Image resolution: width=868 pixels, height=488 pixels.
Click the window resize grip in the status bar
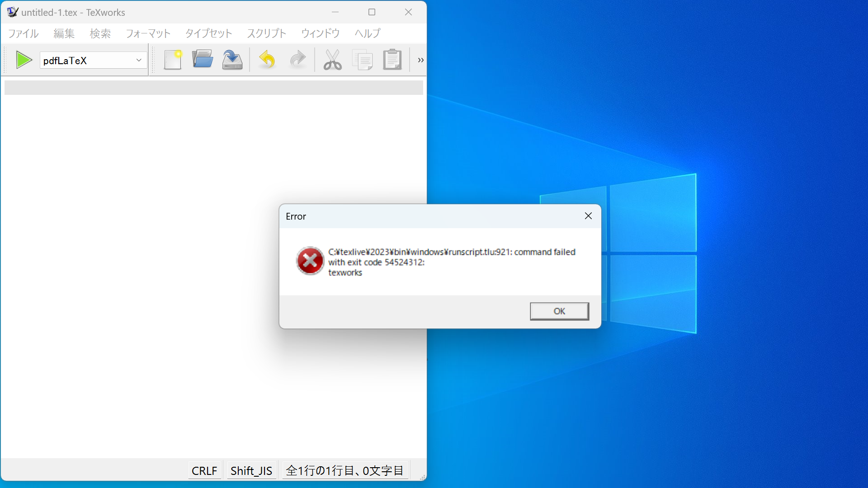pyautogui.click(x=422, y=477)
